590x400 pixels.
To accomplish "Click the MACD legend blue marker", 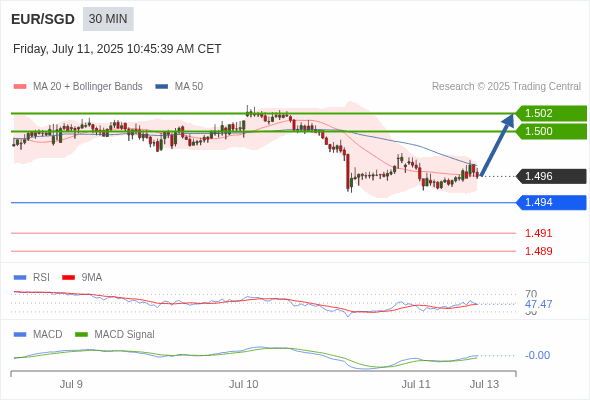I will coord(20,335).
